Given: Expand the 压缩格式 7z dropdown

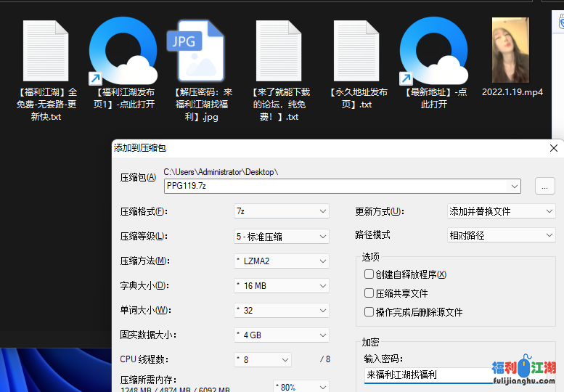Looking at the screenshot, I should pyautogui.click(x=282, y=211).
